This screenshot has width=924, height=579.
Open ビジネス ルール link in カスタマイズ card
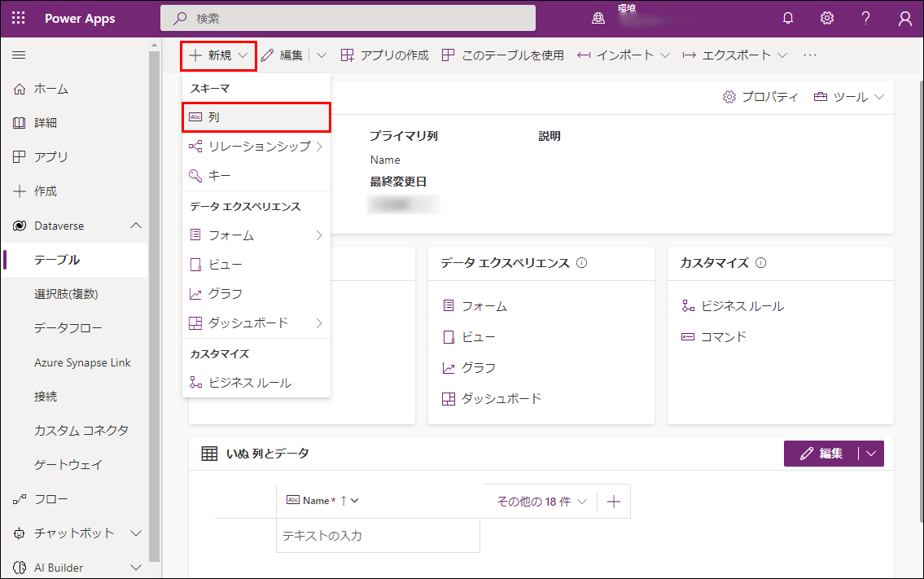[733, 306]
